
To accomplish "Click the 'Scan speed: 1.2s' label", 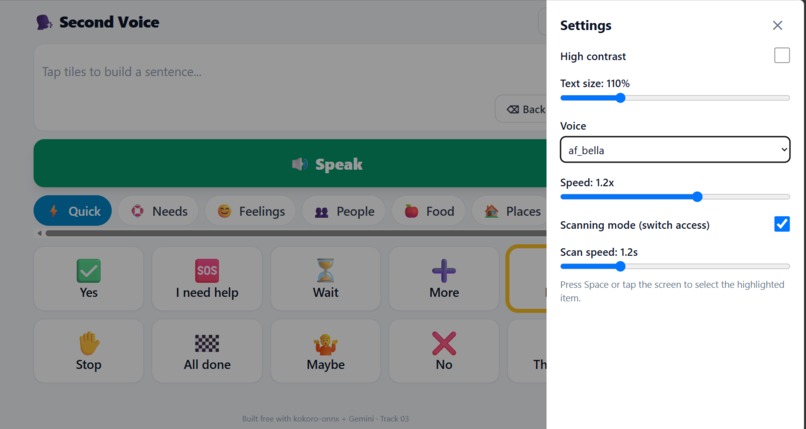I will coord(598,252).
